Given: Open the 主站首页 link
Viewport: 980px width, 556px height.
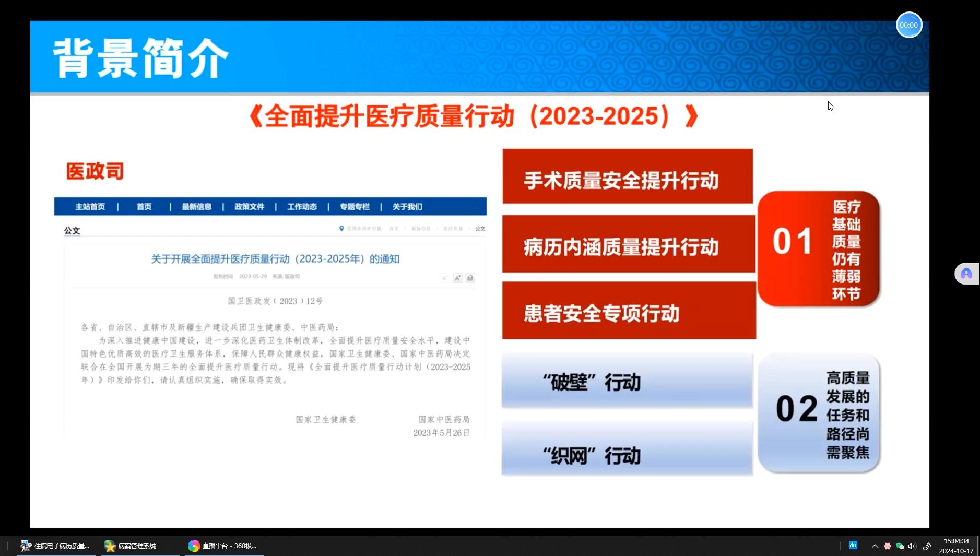Looking at the screenshot, I should coord(92,206).
